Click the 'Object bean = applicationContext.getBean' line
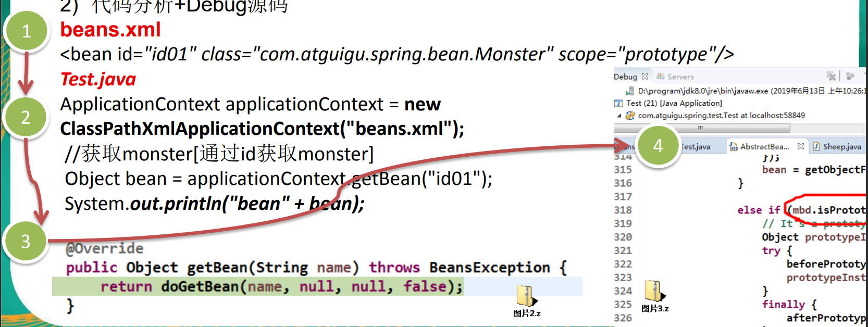 pyautogui.click(x=278, y=179)
